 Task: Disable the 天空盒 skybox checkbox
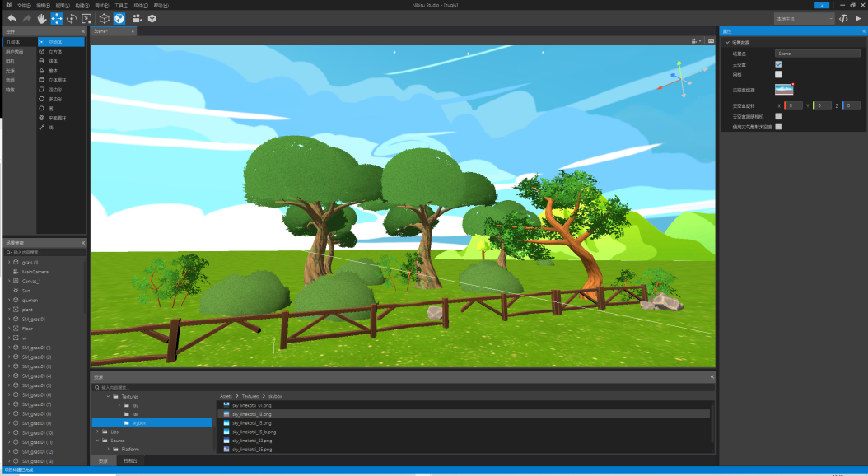[x=778, y=63]
